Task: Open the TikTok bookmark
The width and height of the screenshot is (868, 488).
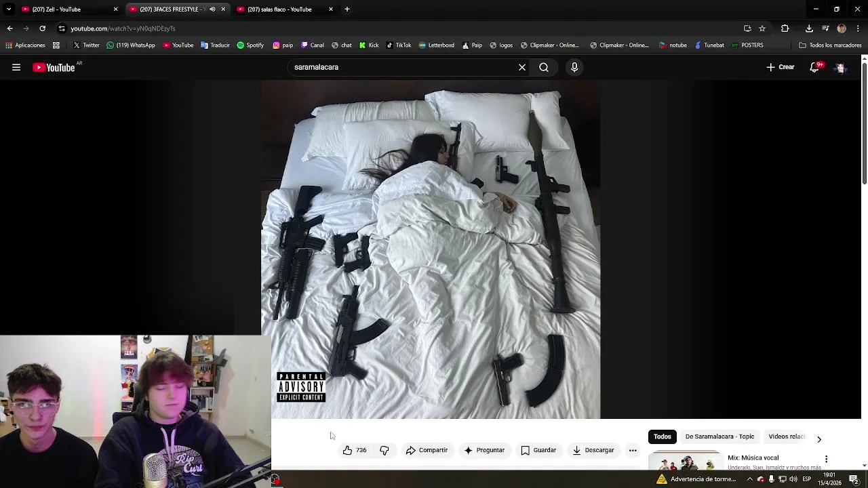Action: pyautogui.click(x=399, y=45)
